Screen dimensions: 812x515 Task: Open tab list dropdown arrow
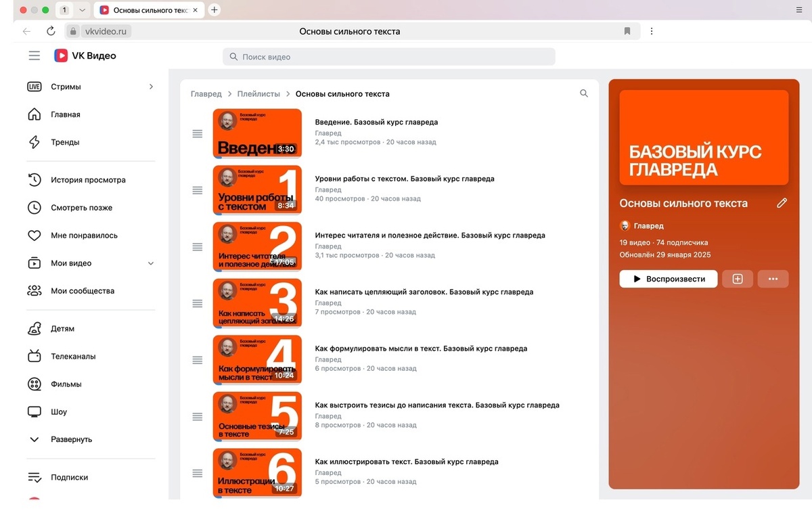click(x=83, y=10)
